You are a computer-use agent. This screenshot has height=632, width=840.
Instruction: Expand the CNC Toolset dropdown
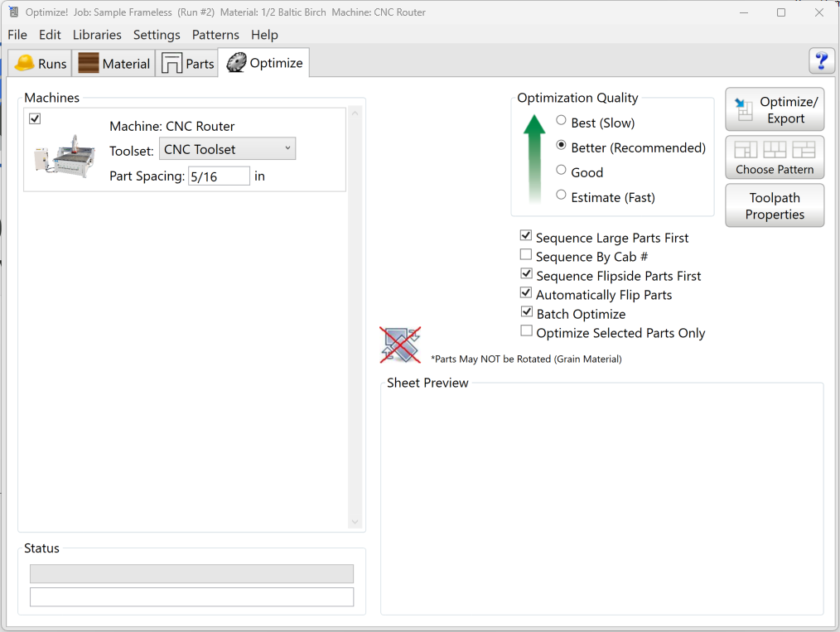click(227, 149)
